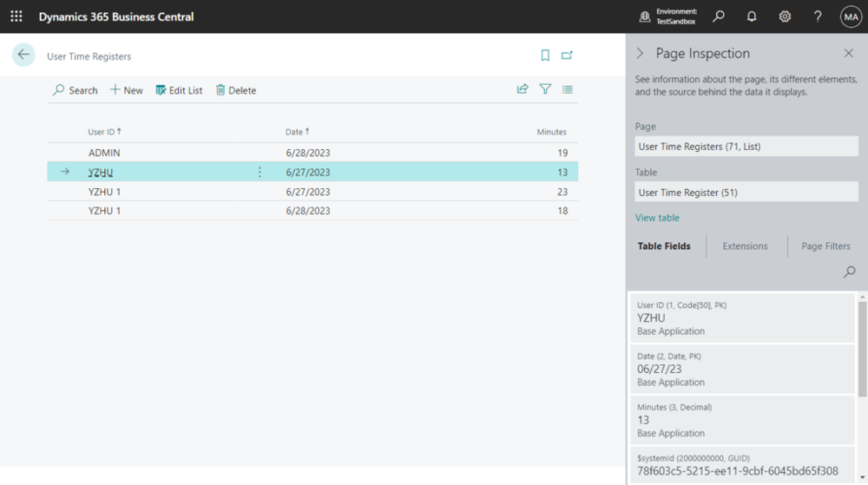
Task: Click the Share icon in toolbar
Action: point(523,88)
